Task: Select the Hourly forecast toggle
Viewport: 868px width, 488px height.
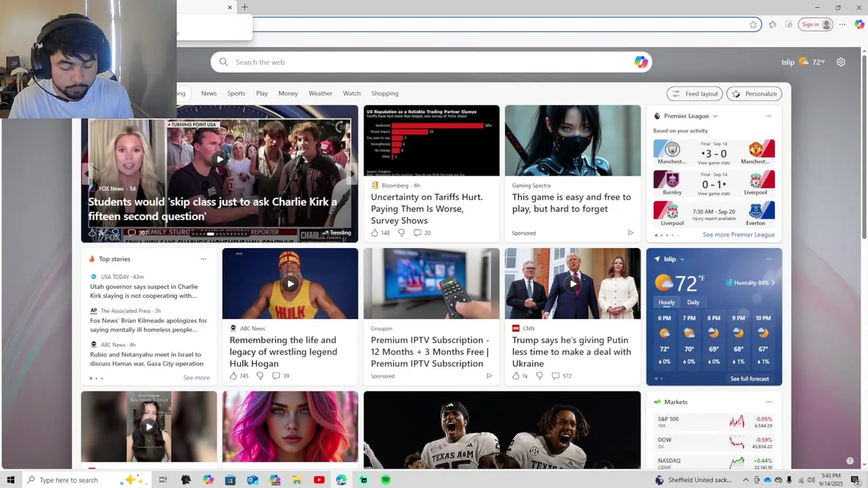Action: click(x=667, y=302)
